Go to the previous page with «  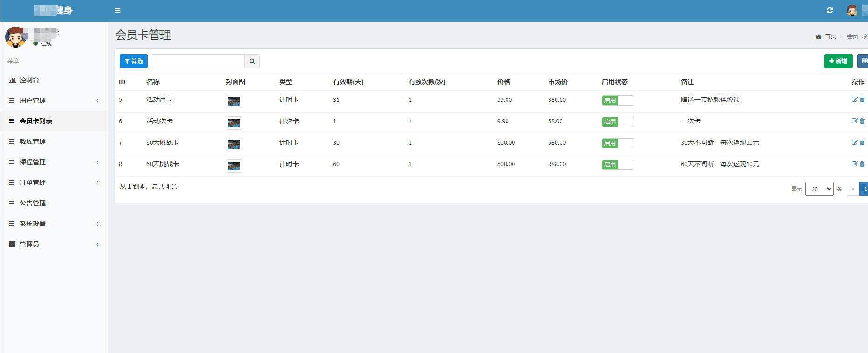[x=853, y=189]
